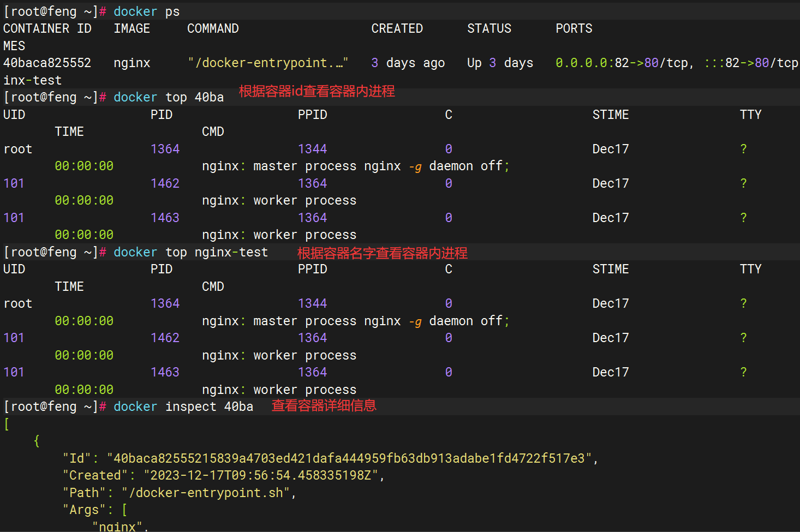
Task: Select master process line under 'docker top 40ba'
Action: [356, 166]
